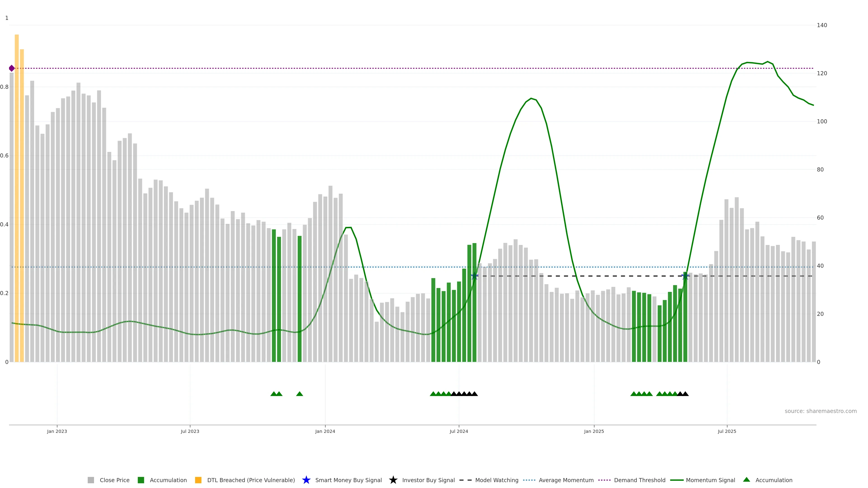Toggle the Model Watching legend entry
This screenshot has width=868, height=488.
tap(497, 480)
